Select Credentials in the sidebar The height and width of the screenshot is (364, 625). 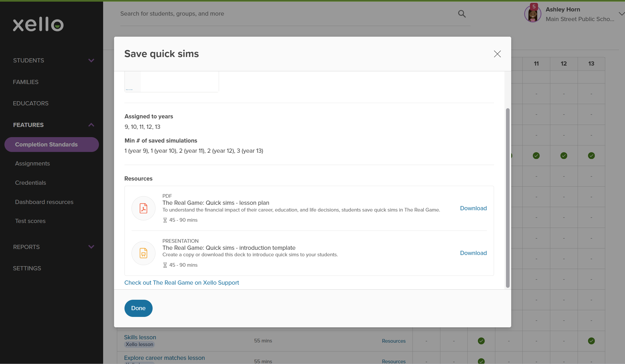pyautogui.click(x=30, y=183)
